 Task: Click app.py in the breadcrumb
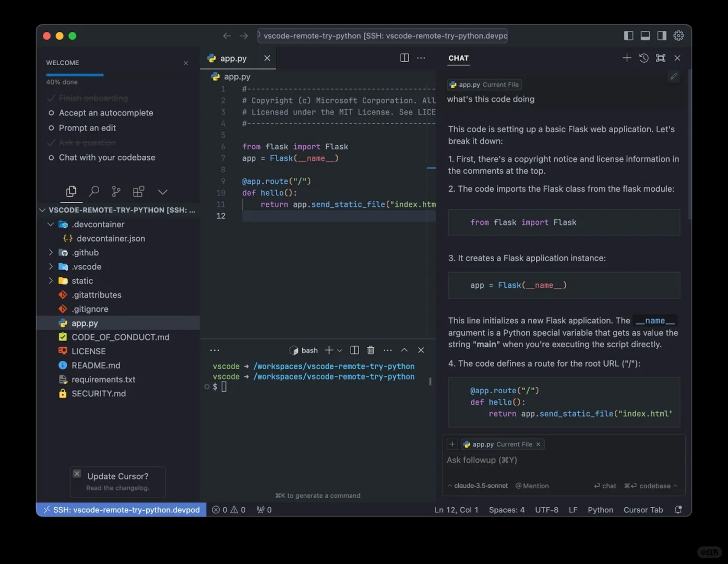pyautogui.click(x=231, y=77)
